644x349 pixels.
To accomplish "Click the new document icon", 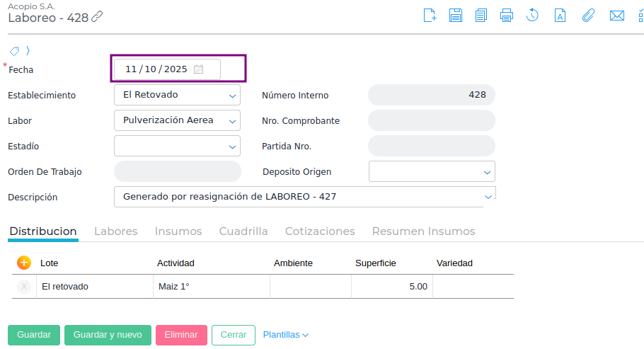I will tap(430, 16).
